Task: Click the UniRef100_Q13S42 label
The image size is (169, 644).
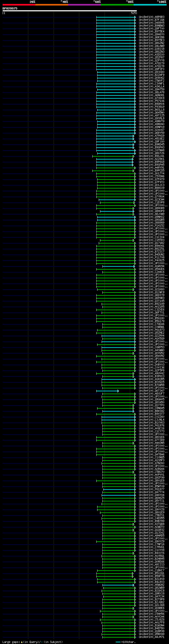Action: [152, 533]
